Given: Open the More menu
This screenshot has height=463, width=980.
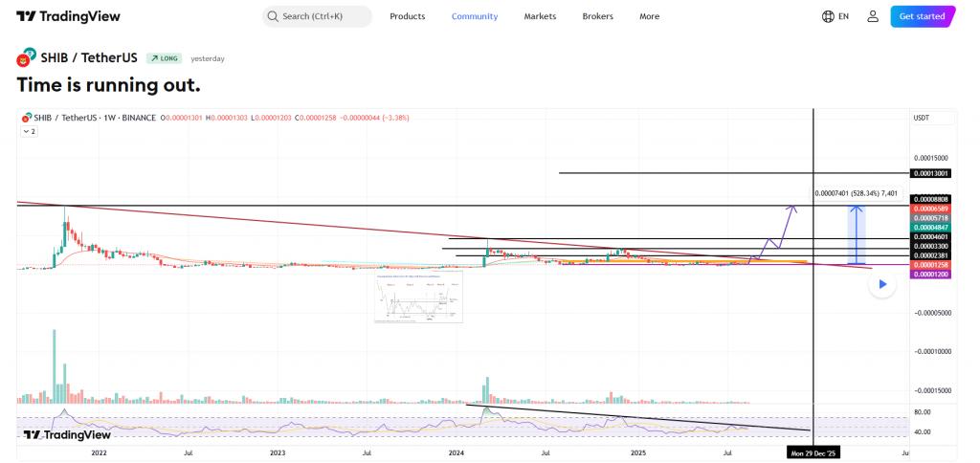Looking at the screenshot, I should tap(649, 16).
